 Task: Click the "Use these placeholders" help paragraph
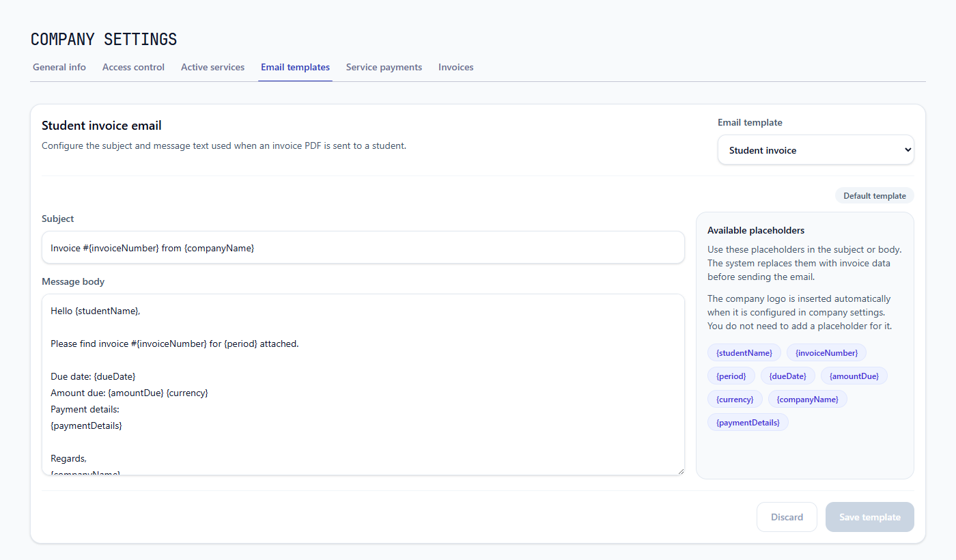click(804, 263)
